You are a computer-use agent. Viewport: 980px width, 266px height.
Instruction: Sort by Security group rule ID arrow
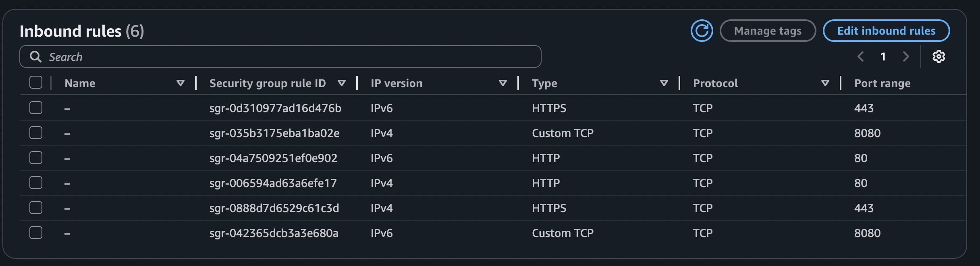342,83
